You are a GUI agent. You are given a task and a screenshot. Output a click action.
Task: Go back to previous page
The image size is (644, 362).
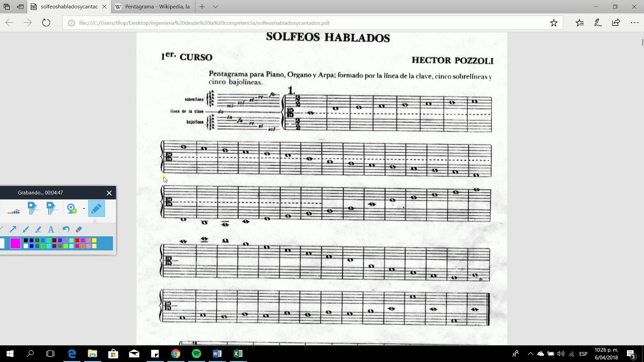pyautogui.click(x=9, y=23)
